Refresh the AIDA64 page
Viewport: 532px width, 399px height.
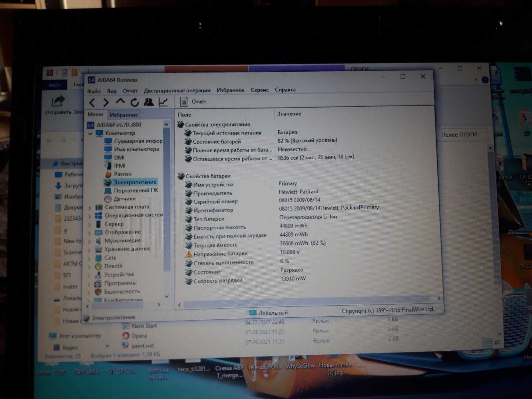click(134, 102)
